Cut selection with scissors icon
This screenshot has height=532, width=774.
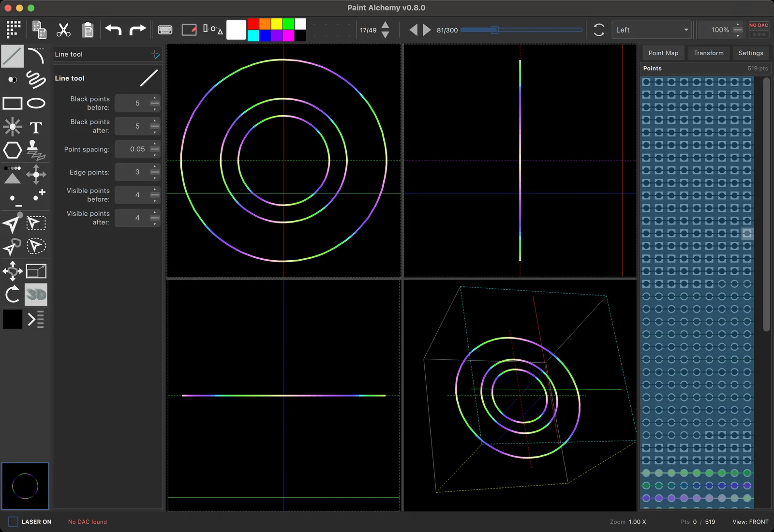click(63, 30)
